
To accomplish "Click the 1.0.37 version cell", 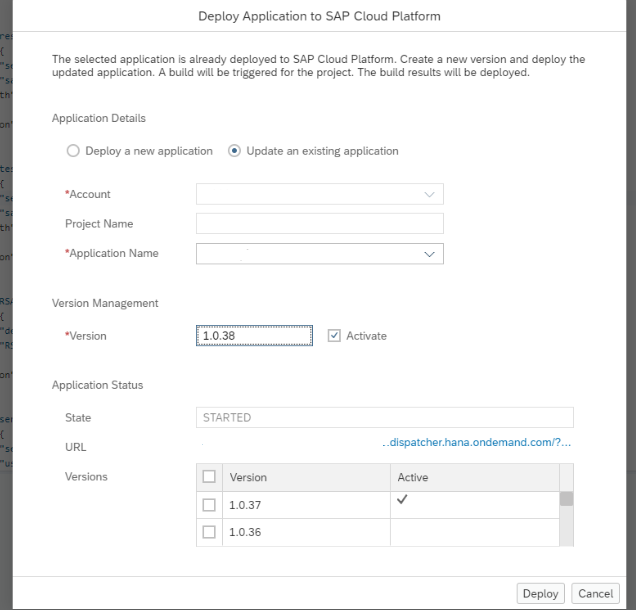I will (x=306, y=505).
